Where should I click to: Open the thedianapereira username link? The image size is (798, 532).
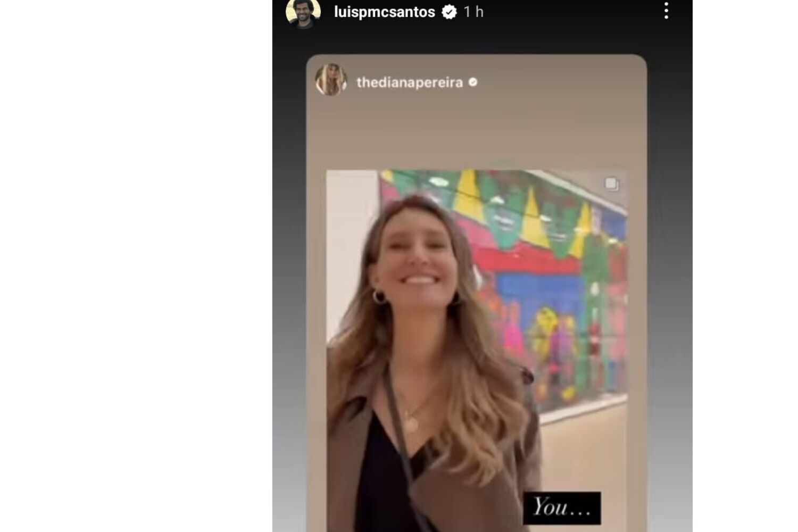click(x=409, y=82)
